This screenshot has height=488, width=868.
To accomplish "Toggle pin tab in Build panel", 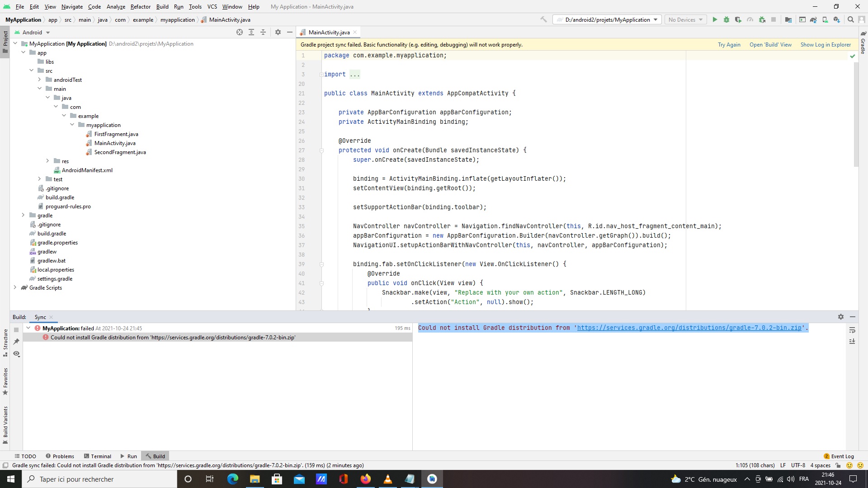I will [x=16, y=342].
